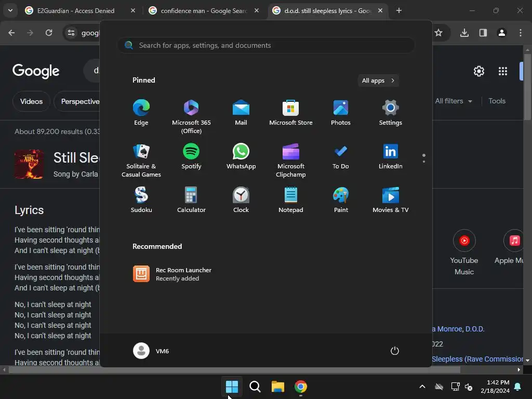Open the Clock app
532x399 pixels.
[241, 200]
